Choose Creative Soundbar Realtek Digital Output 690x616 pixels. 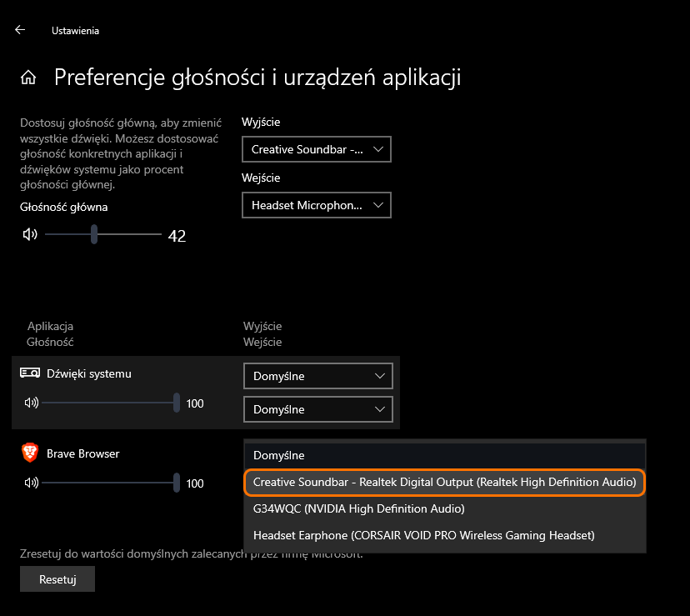(x=444, y=482)
